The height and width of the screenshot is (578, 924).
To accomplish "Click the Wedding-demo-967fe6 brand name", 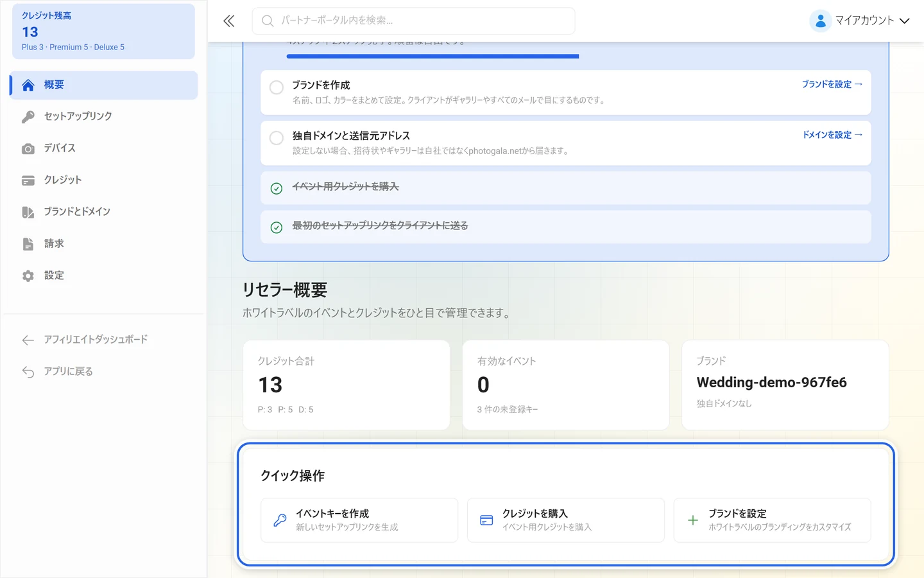I will (772, 383).
